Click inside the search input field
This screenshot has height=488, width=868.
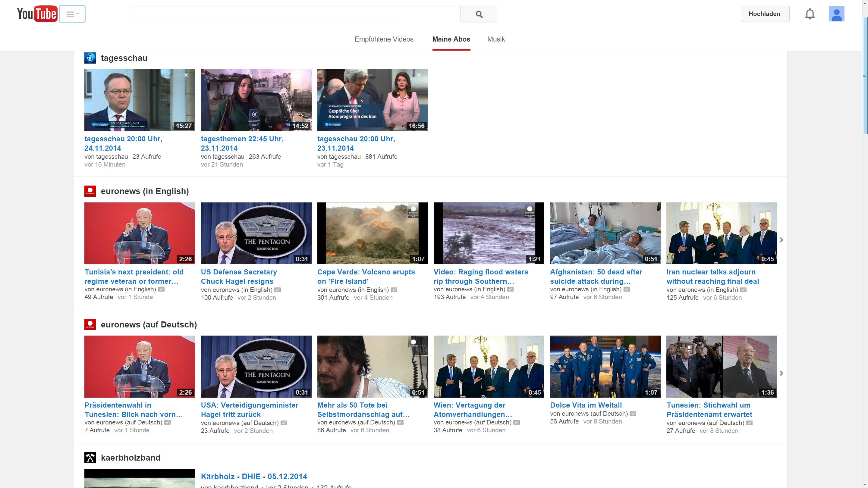click(295, 14)
